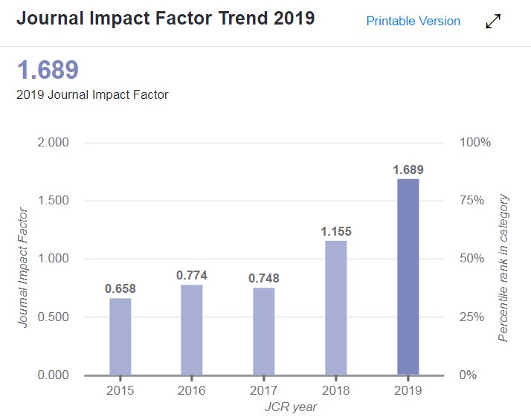Click 1.689 label above 2019 bar
Screen dimensions: 531x420
click(408, 169)
